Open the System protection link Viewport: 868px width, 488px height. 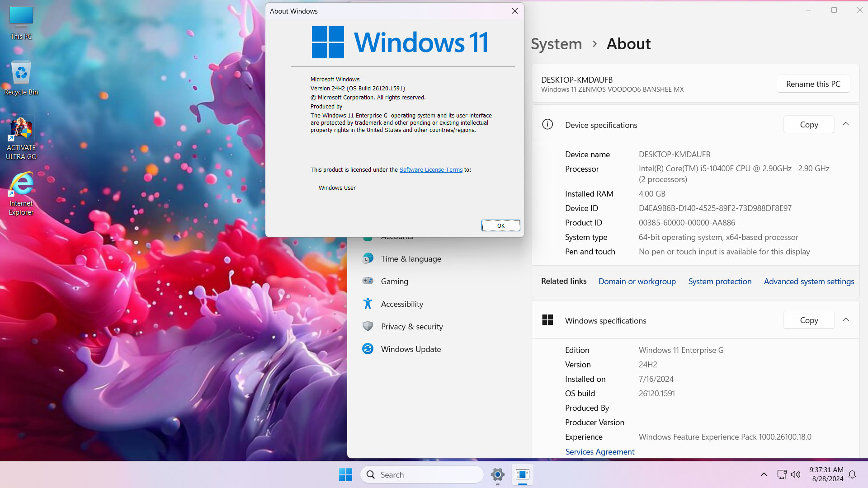pyautogui.click(x=720, y=282)
